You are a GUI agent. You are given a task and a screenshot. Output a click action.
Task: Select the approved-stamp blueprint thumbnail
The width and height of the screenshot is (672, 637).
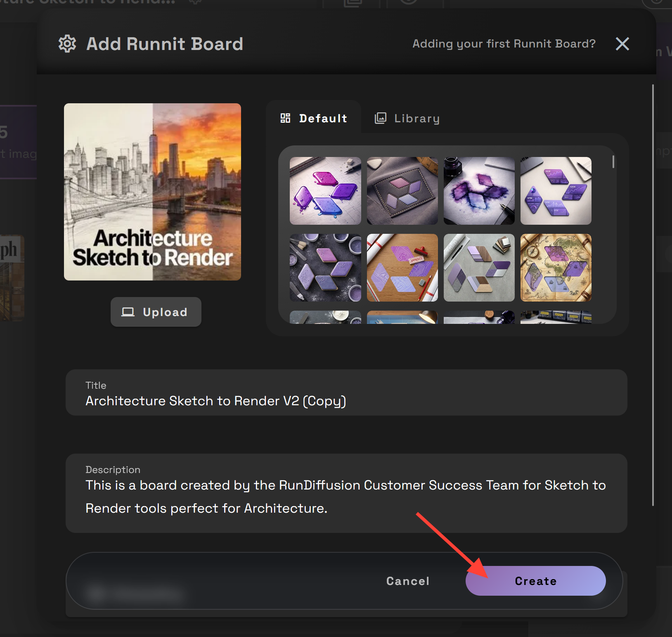click(402, 268)
